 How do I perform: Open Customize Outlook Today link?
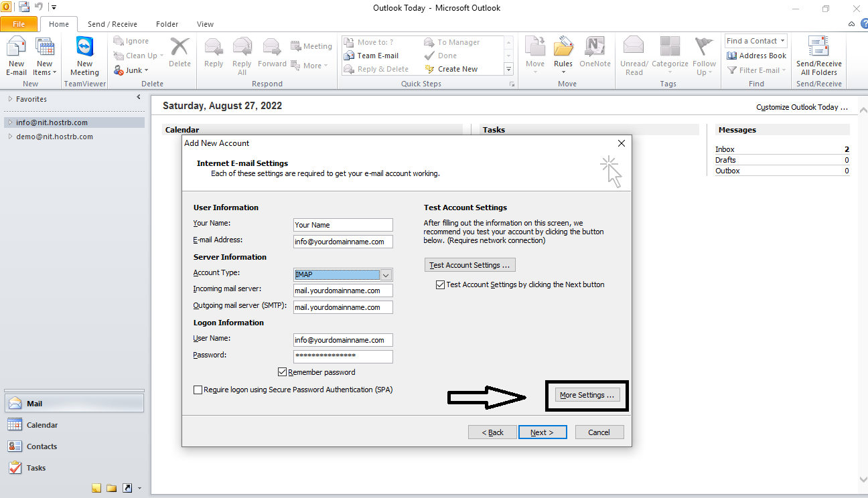pyautogui.click(x=802, y=107)
